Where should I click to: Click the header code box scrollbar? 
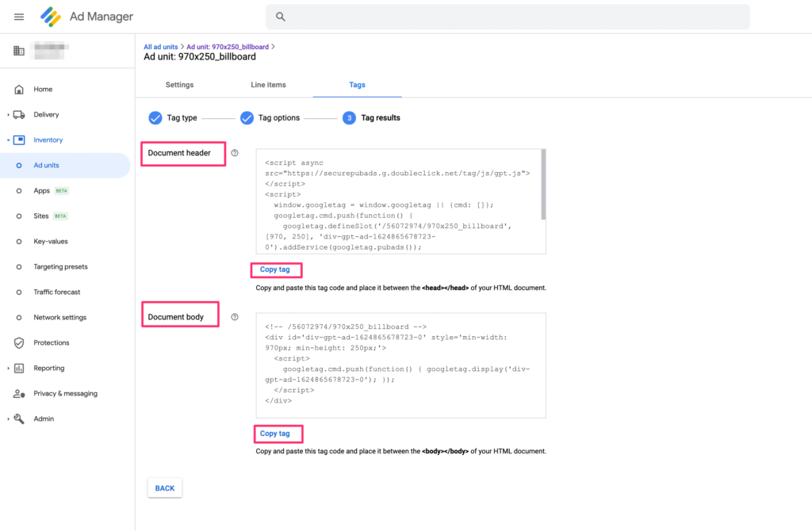coord(542,182)
